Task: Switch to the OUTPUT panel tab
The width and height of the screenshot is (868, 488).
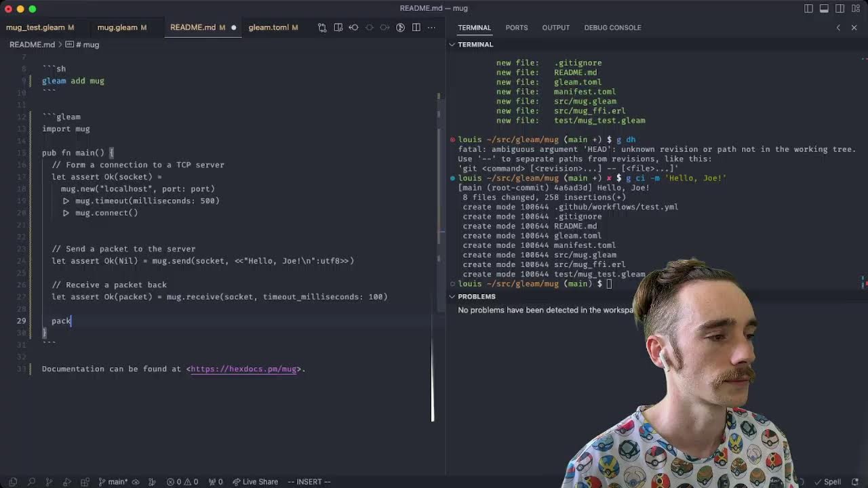Action: point(555,28)
